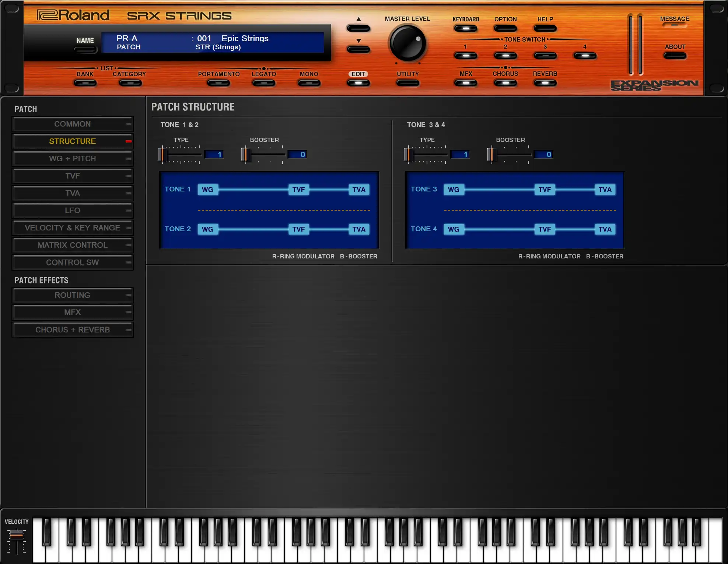Open the Category list
The width and height of the screenshot is (728, 564).
(130, 83)
